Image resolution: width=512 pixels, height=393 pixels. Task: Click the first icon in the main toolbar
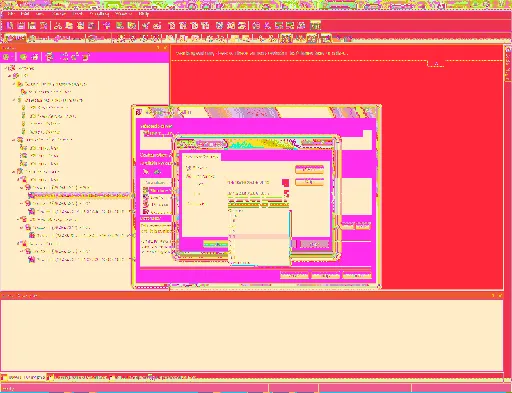click(x=10, y=25)
